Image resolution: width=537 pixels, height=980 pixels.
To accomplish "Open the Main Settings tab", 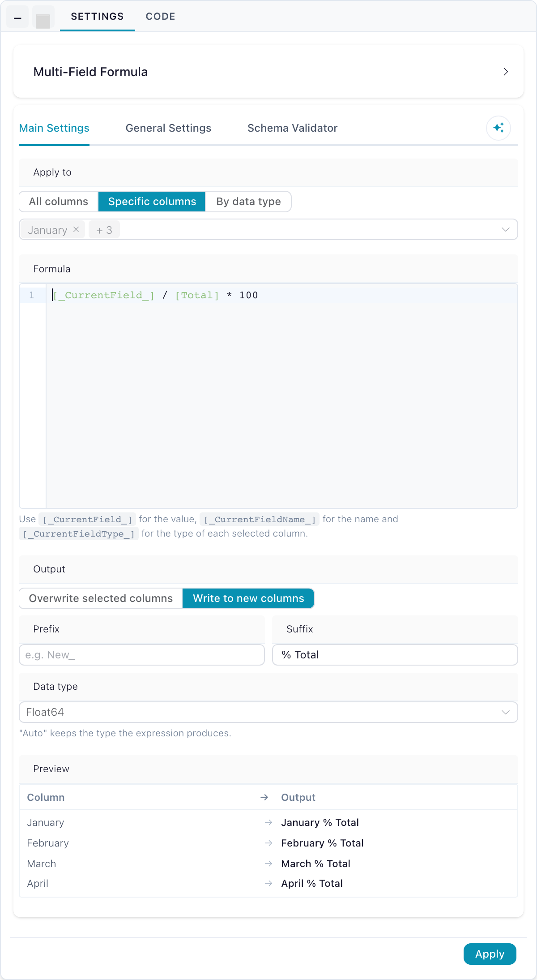I will [x=54, y=128].
